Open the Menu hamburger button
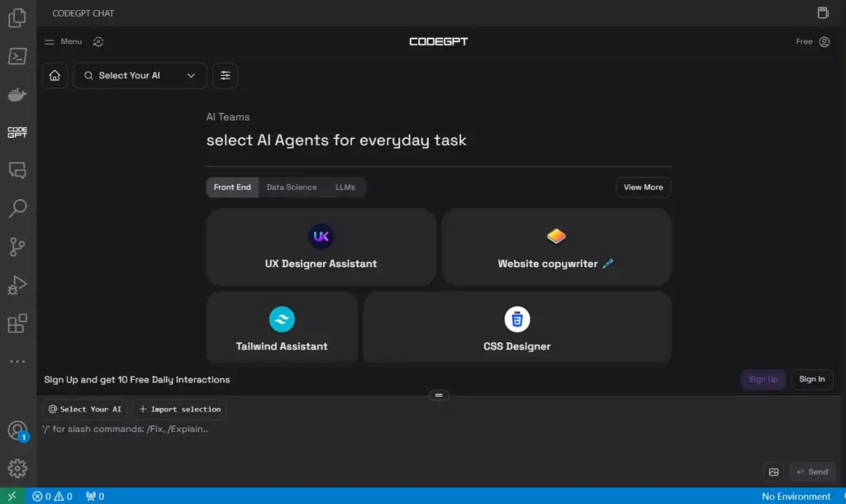Screen dimensions: 846x504 (x=63, y=41)
